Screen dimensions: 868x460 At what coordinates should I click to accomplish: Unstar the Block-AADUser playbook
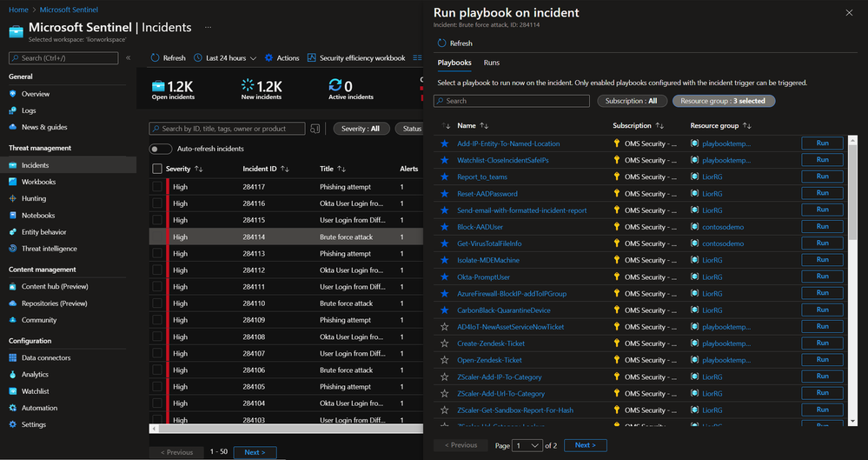(444, 227)
